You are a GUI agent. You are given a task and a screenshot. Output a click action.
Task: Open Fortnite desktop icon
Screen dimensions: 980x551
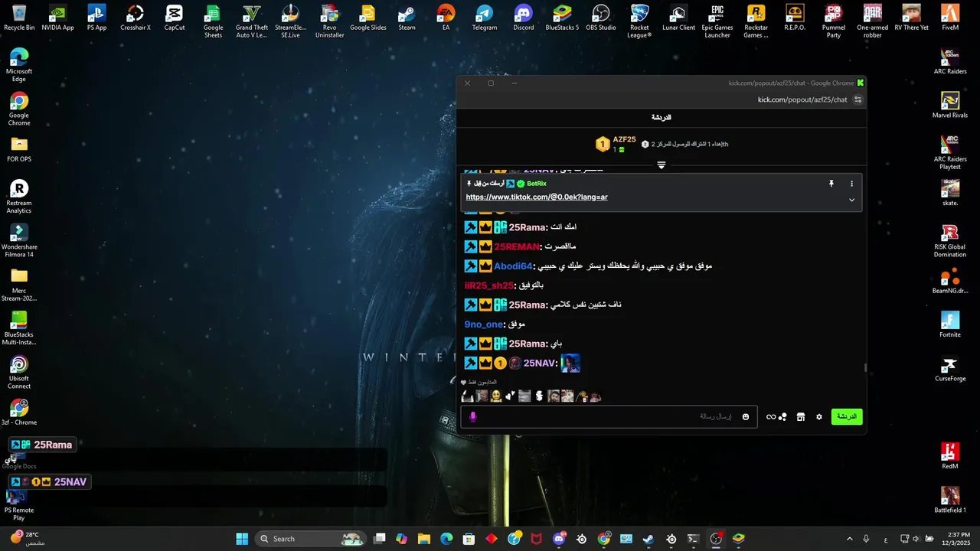pos(950,324)
